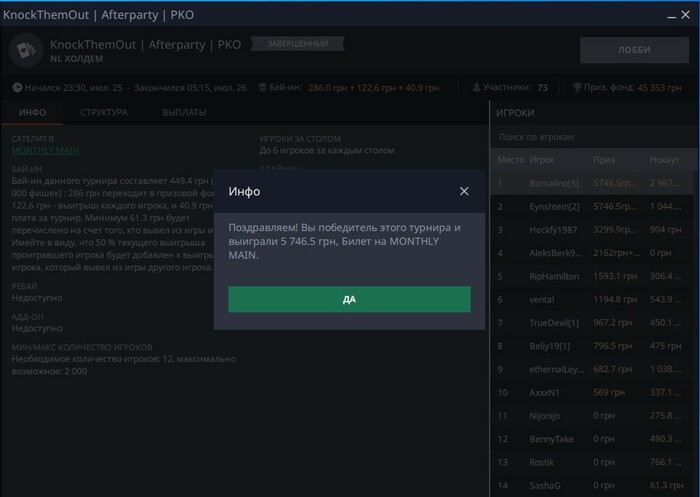This screenshot has height=497, width=700.
Task: Sort by the Место column header
Action: pos(511,159)
